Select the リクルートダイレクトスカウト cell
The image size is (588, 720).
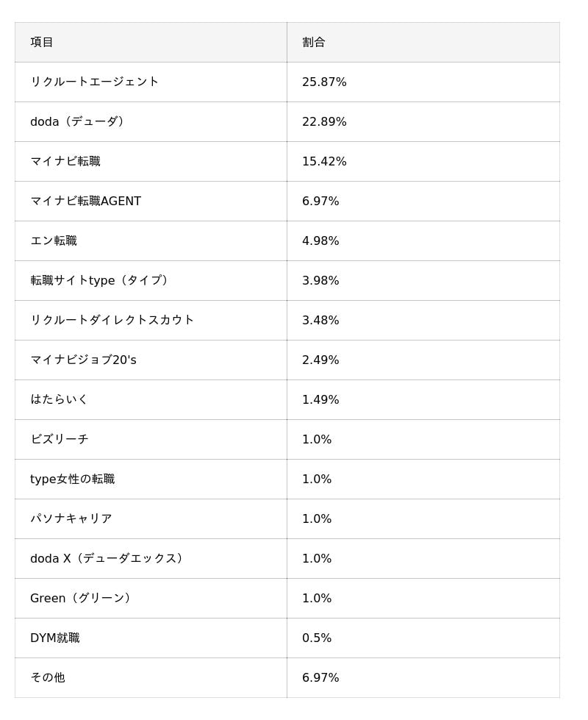tap(112, 320)
